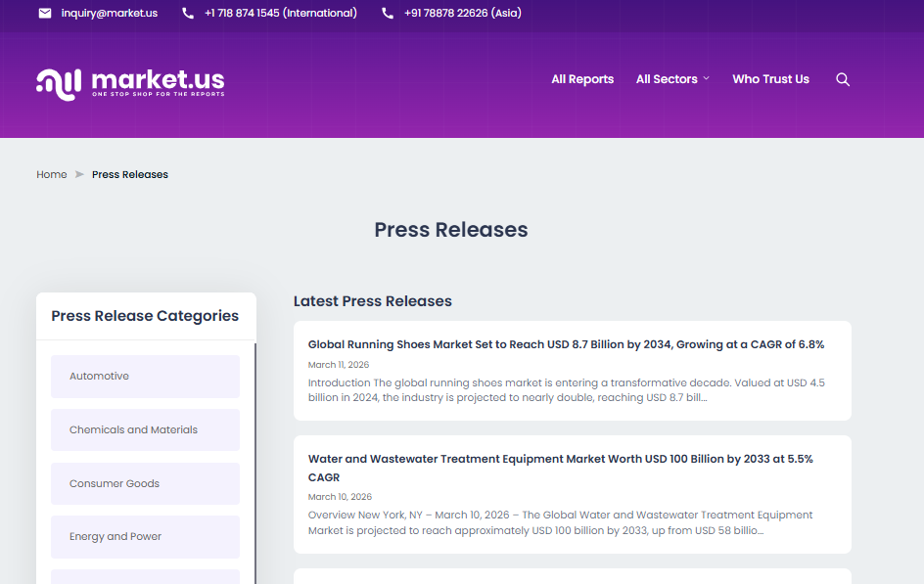Choose the Energy and Power category
The image size is (924, 584).
click(145, 537)
